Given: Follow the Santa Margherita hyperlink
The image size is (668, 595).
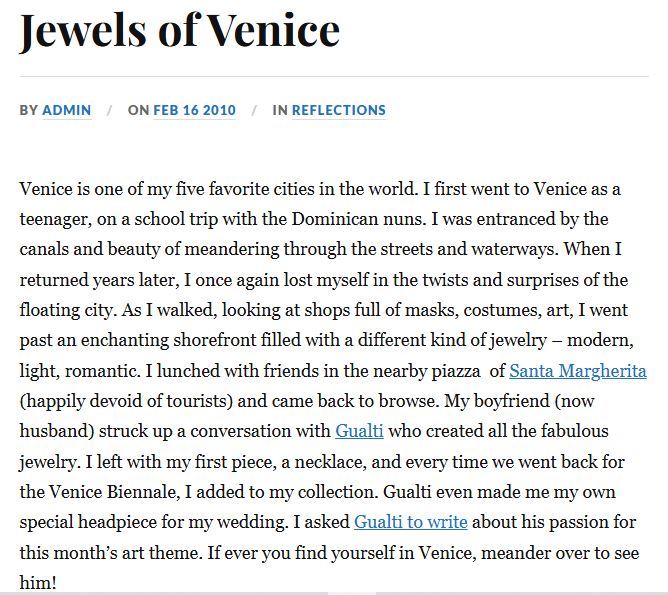Looking at the screenshot, I should pyautogui.click(x=577, y=371).
